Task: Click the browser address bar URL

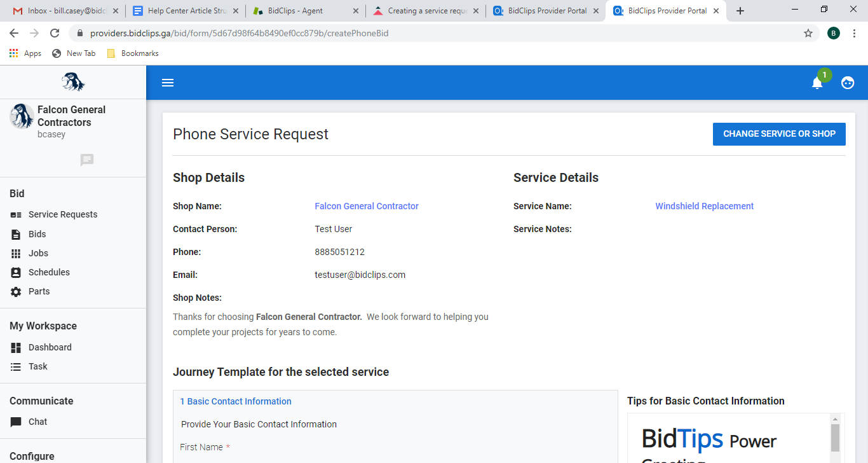Action: pyautogui.click(x=240, y=33)
